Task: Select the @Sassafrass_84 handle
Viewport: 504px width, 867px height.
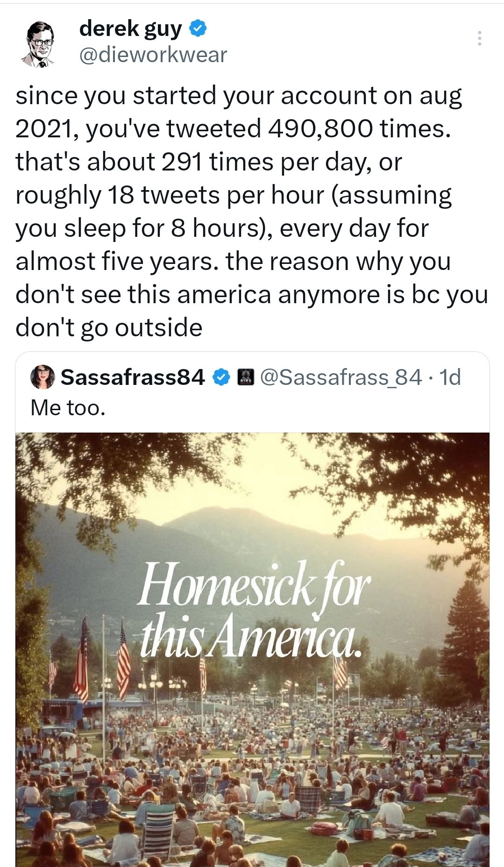Action: (x=341, y=377)
